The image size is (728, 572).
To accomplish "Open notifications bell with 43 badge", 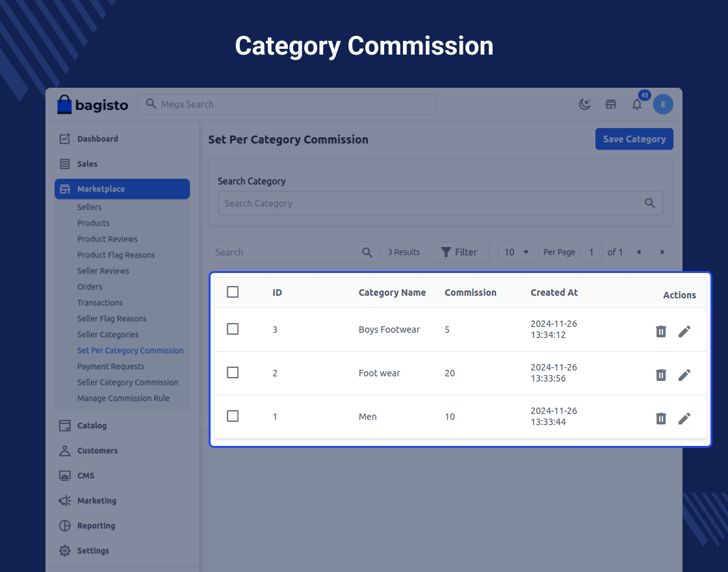I will 637,105.
